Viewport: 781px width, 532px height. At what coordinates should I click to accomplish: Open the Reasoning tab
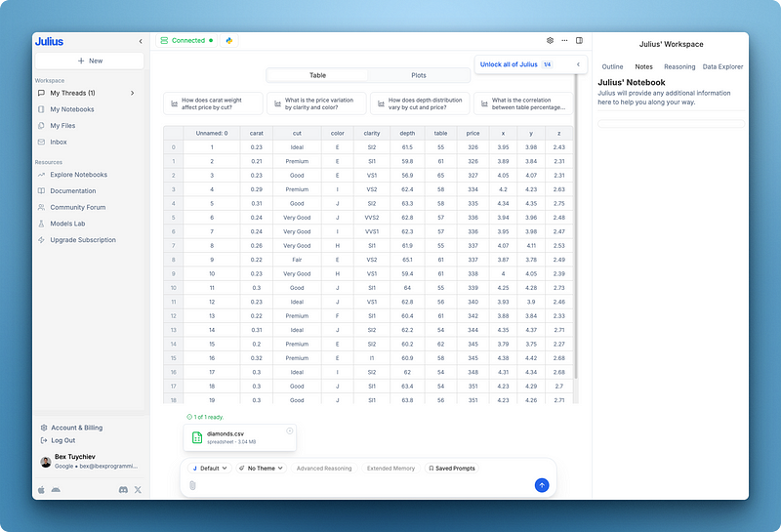click(x=679, y=66)
